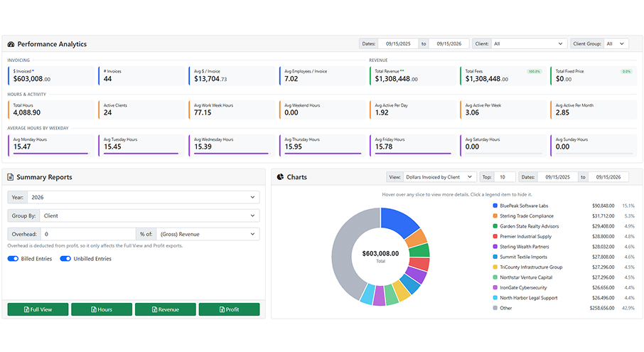Open the Client Group All dropdown
This screenshot has height=352, width=644.
[616, 43]
